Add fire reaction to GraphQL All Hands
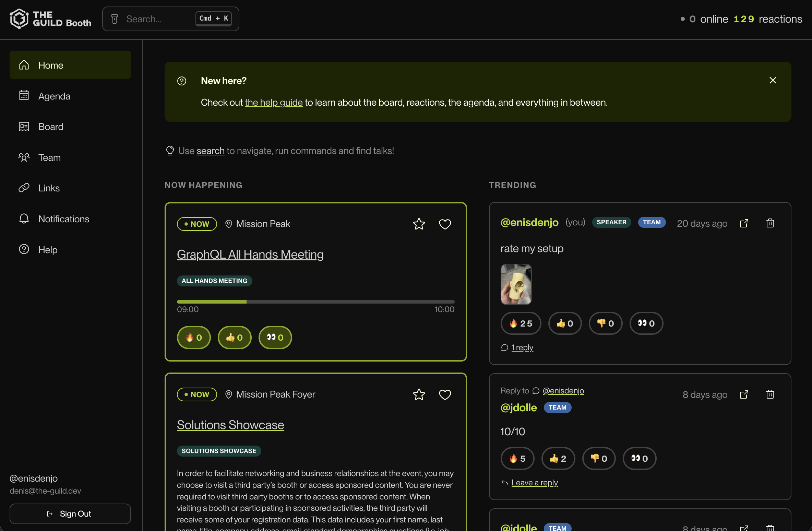The width and height of the screenshot is (812, 531). [x=194, y=338]
